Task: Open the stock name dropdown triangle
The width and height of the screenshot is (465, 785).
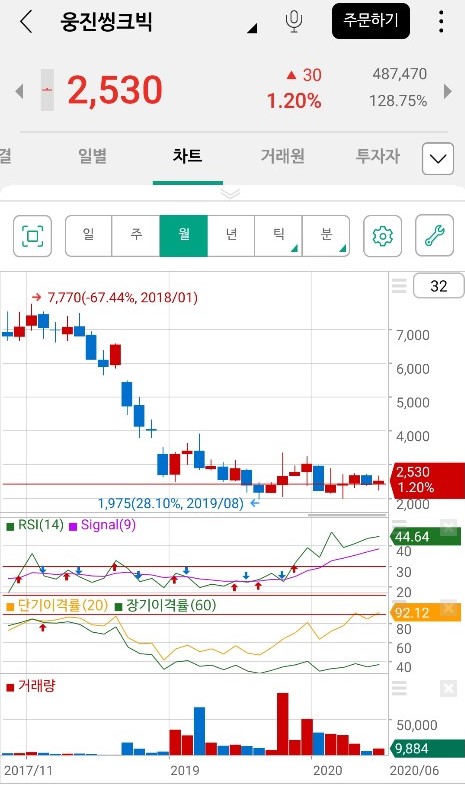Action: tap(252, 28)
